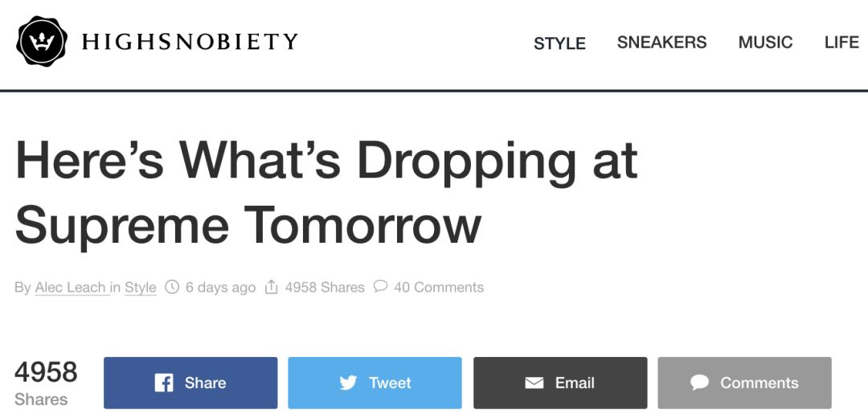Jump to the "40 Comments" link
The image size is (868, 418).
pyautogui.click(x=438, y=287)
